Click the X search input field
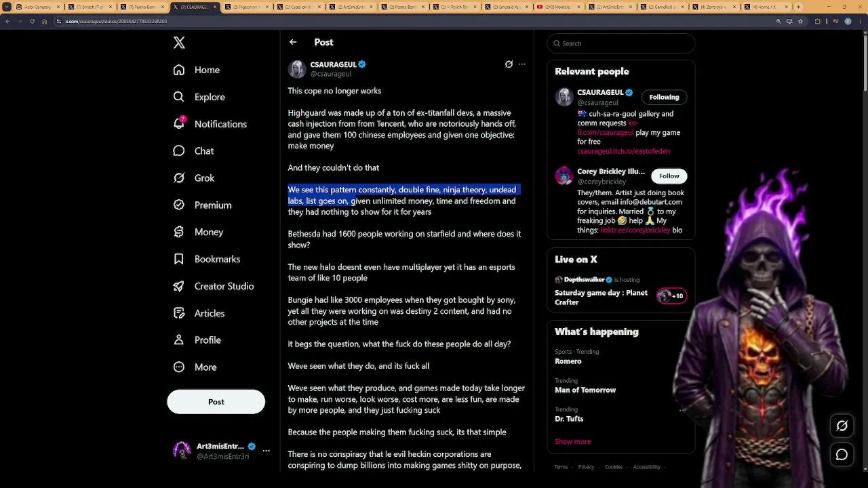 click(620, 43)
